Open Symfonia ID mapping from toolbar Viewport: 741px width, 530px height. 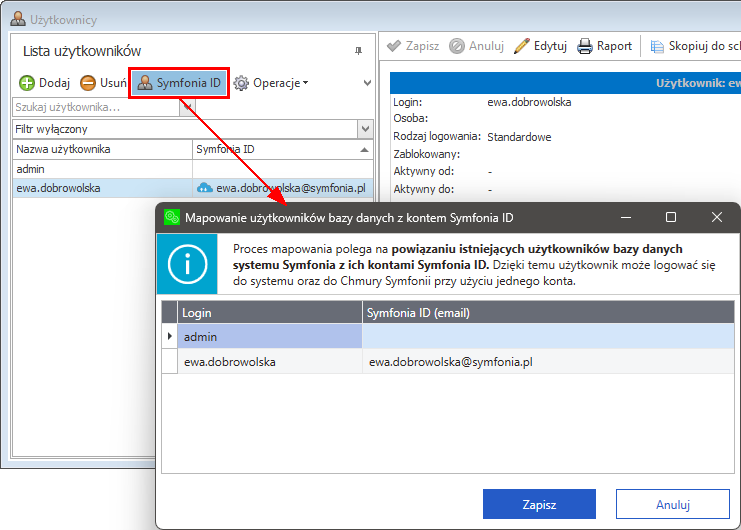pyautogui.click(x=179, y=83)
